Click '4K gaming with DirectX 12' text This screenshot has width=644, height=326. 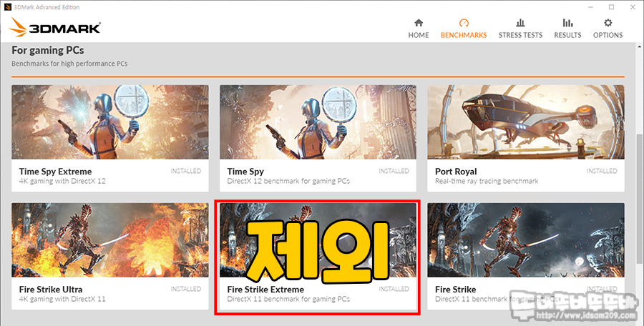[62, 181]
